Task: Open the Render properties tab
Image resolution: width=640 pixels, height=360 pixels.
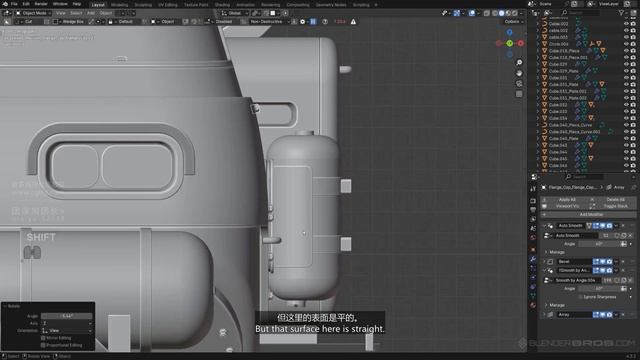Action: click(x=533, y=201)
